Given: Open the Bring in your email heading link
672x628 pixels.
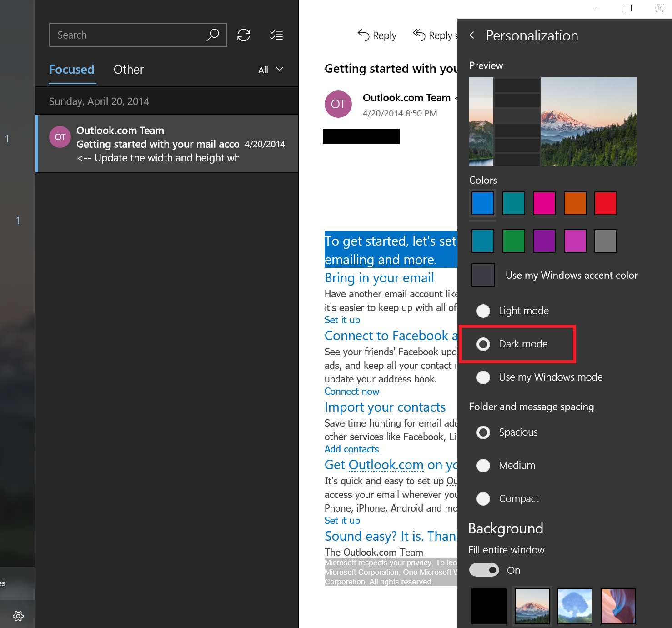Looking at the screenshot, I should (x=379, y=278).
